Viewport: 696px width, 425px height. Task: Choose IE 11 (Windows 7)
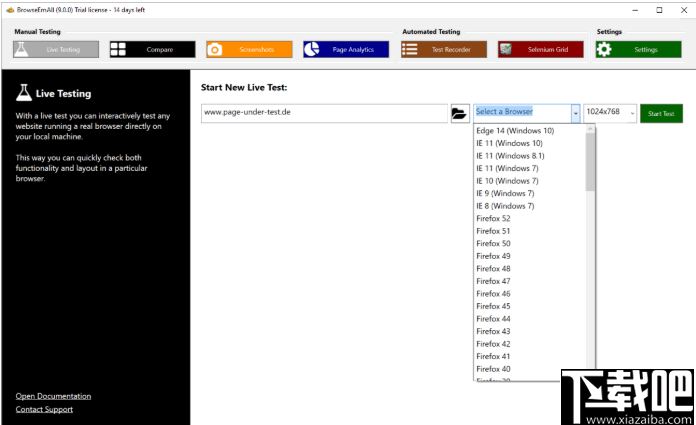[x=530, y=168]
